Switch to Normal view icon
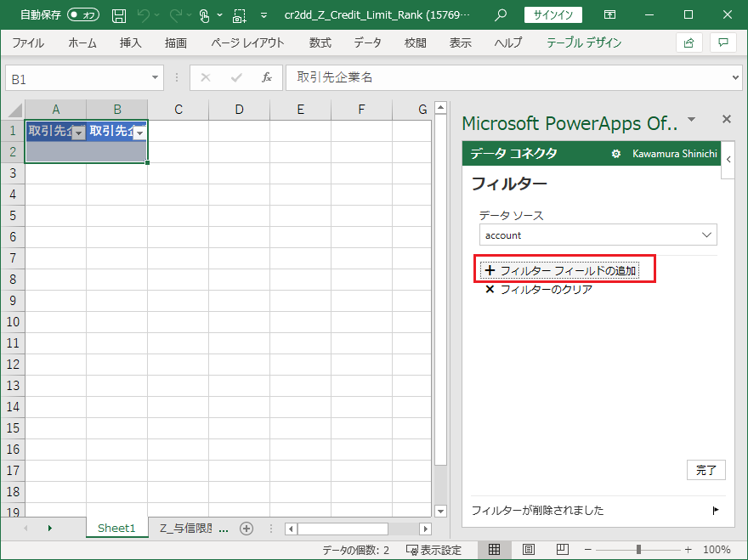Image resolution: width=748 pixels, height=560 pixels. (x=494, y=550)
